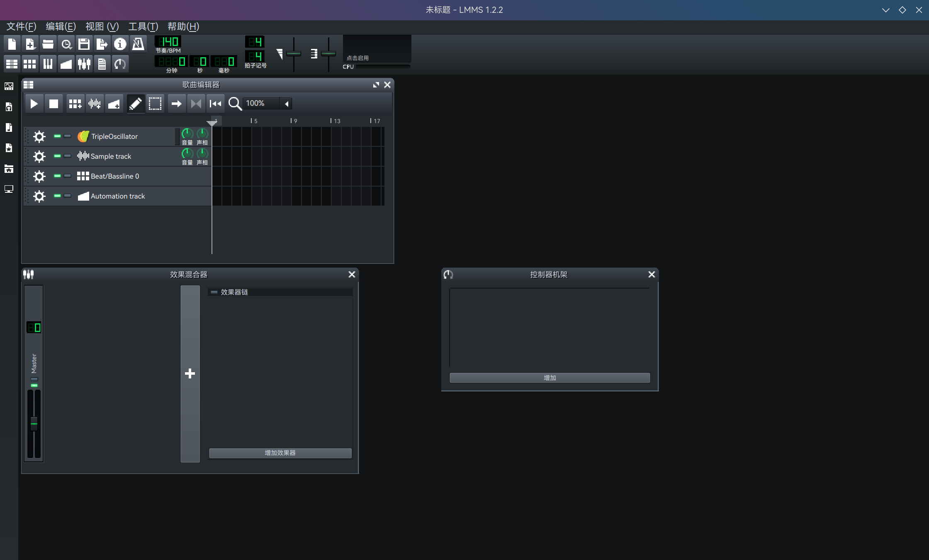Open the 文件(F) menu
This screenshot has height=560, width=929.
click(x=21, y=27)
